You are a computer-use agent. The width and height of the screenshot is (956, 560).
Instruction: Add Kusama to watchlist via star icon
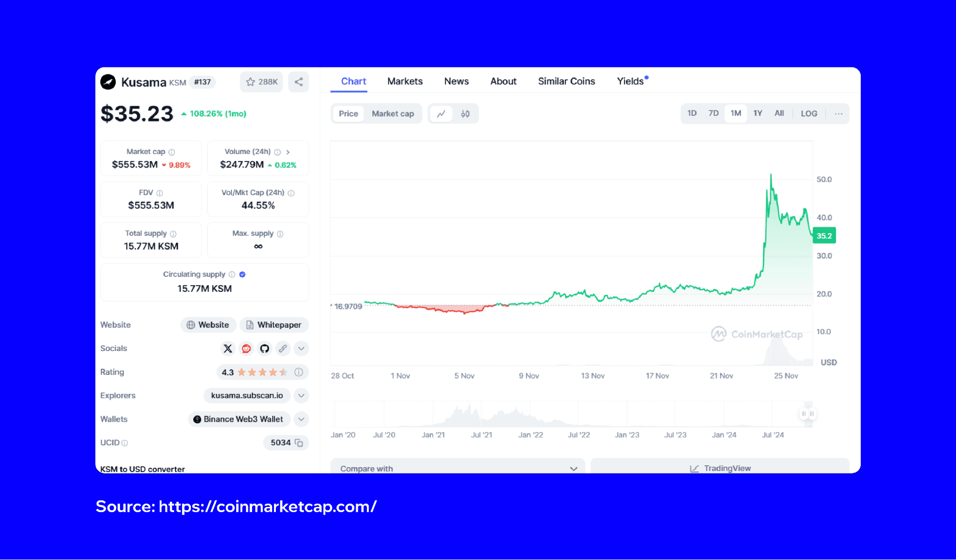point(251,82)
